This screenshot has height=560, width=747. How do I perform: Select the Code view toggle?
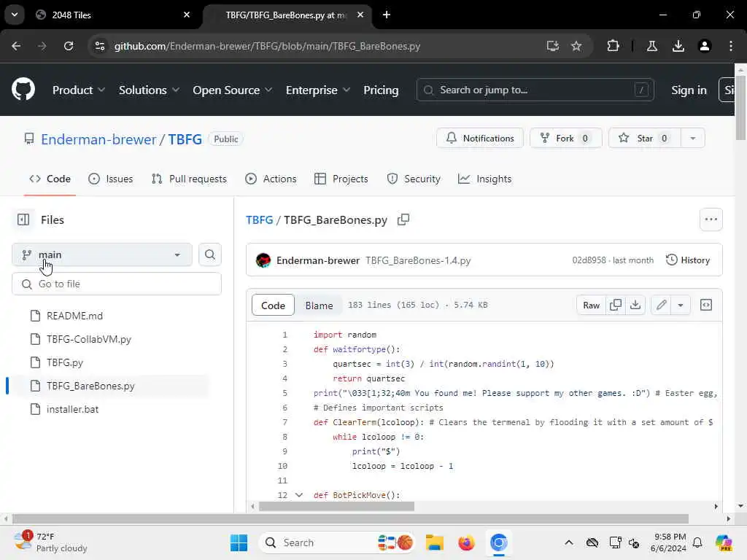tap(273, 306)
